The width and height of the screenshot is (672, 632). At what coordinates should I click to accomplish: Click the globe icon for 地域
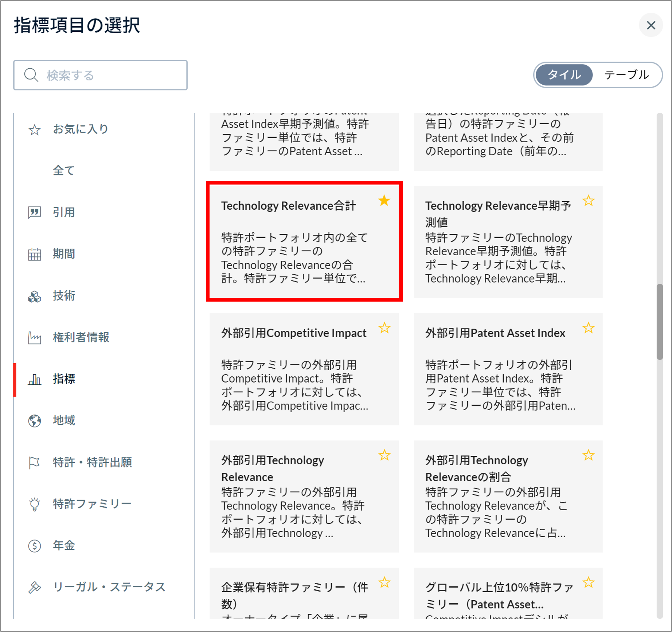click(x=35, y=421)
